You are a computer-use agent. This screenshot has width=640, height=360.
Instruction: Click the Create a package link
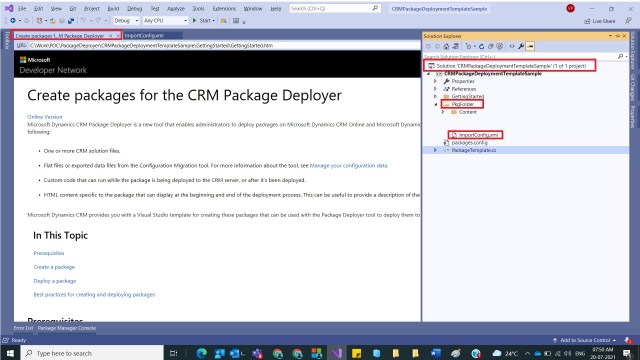[54, 267]
